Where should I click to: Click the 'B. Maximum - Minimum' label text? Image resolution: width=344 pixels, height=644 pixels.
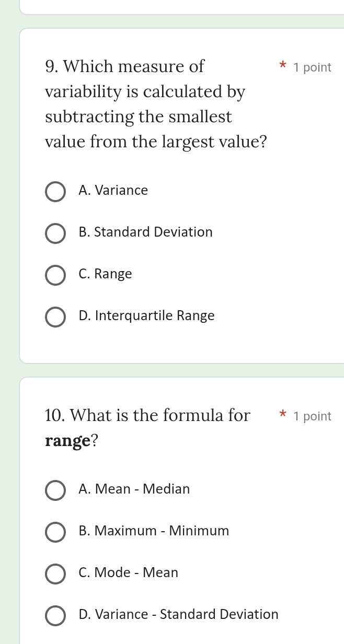(154, 531)
